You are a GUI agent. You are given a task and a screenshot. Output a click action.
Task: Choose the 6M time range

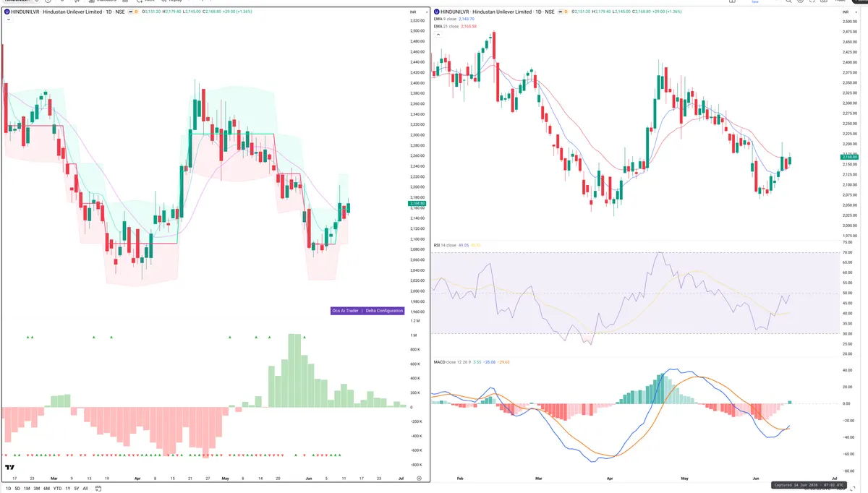(x=46, y=489)
